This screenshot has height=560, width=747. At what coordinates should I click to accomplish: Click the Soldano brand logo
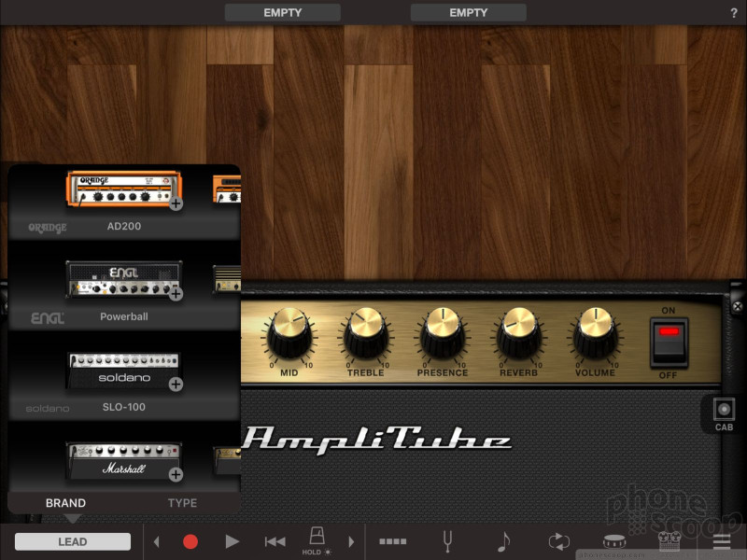tap(48, 409)
